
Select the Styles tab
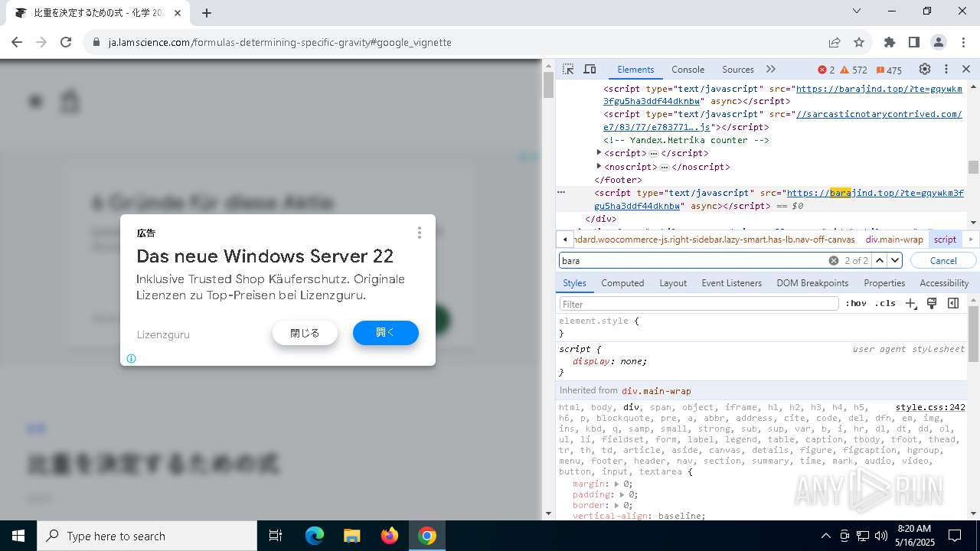click(x=574, y=283)
